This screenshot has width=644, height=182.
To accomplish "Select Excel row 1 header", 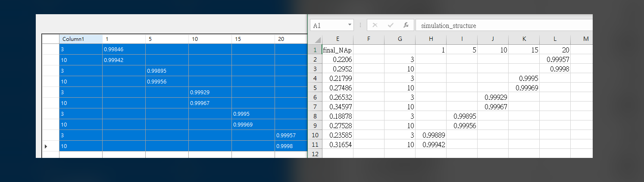I will [316, 49].
